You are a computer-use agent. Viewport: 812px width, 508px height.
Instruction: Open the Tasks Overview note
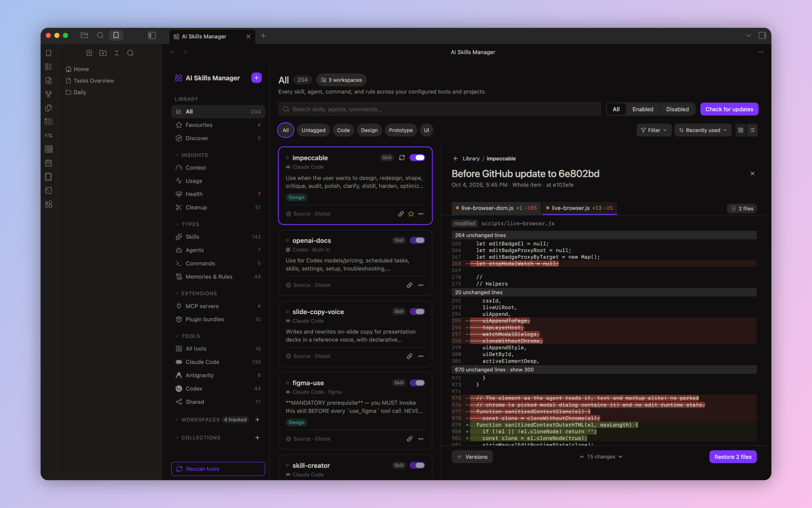(93, 81)
